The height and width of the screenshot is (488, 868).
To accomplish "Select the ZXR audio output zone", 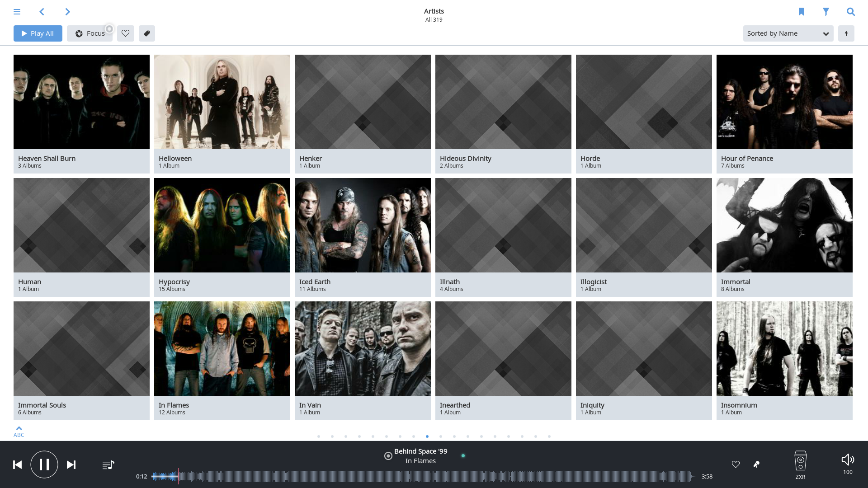I will [800, 465].
